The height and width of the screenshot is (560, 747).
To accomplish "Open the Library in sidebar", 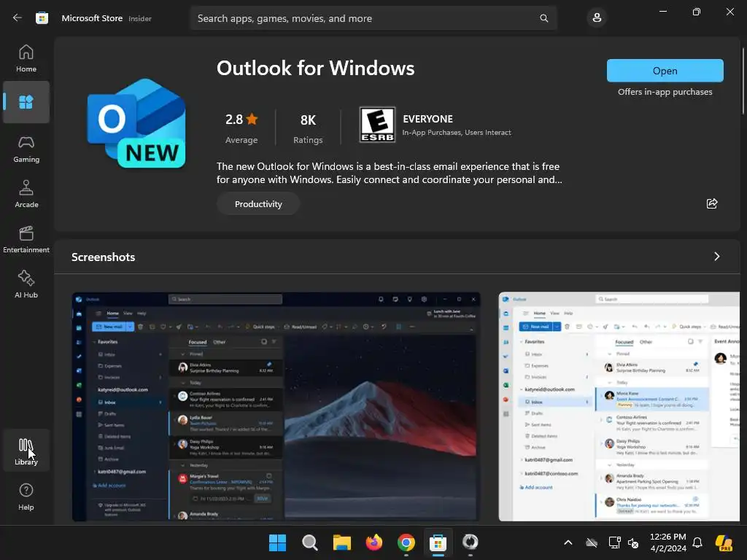I will pyautogui.click(x=26, y=451).
